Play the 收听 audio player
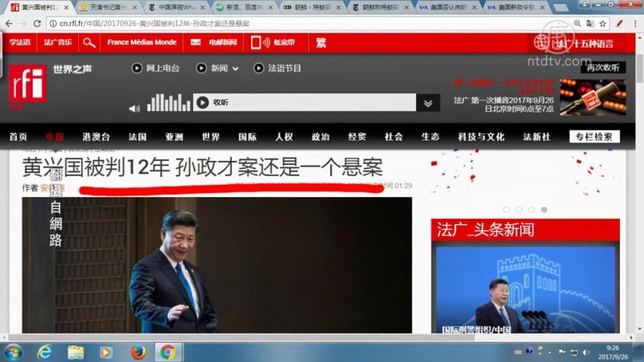 click(202, 102)
